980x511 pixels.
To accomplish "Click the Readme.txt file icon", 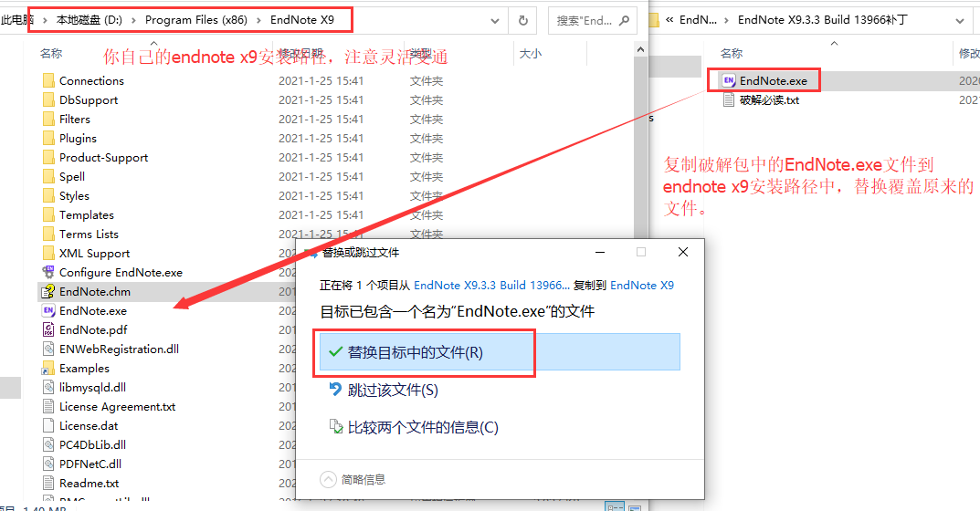I will point(48,484).
